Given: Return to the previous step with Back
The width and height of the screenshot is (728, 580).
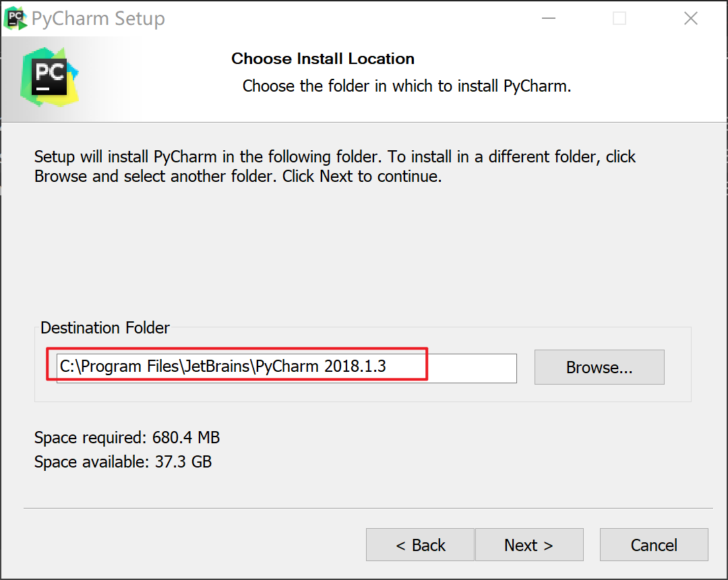Looking at the screenshot, I should tap(420, 545).
